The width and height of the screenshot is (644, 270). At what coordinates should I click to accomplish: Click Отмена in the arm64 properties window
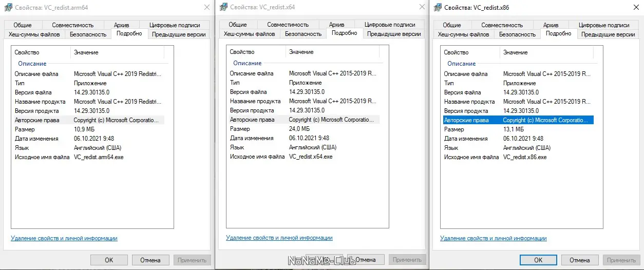pos(150,260)
